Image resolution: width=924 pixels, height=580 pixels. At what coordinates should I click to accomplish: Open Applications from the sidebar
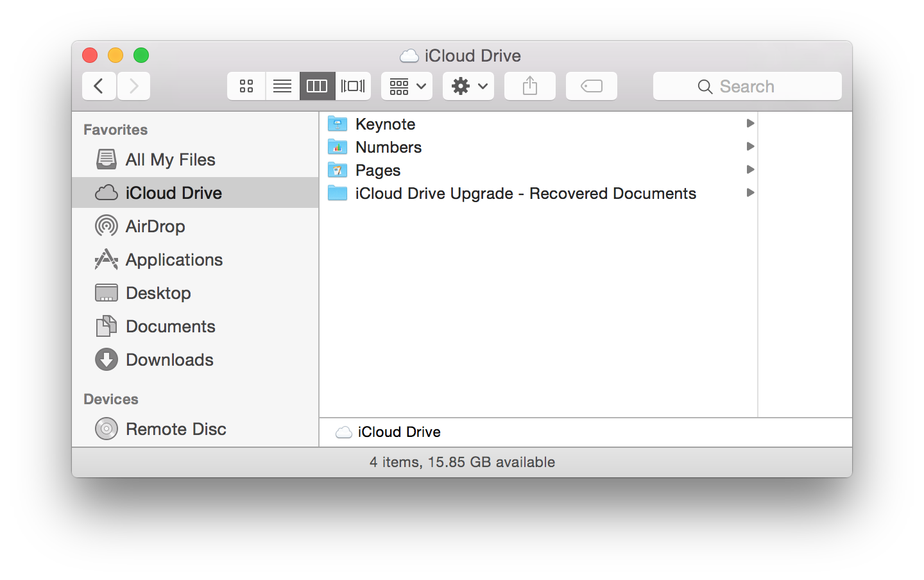(195, 260)
